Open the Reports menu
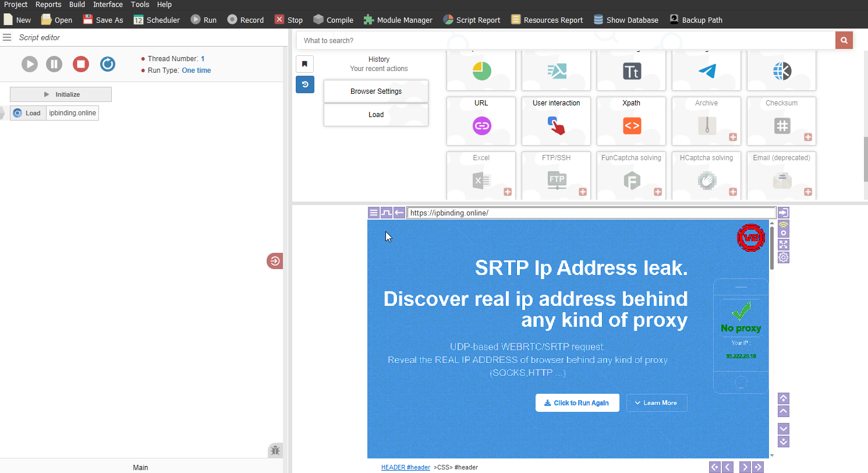The width and height of the screenshot is (868, 473). coord(48,5)
